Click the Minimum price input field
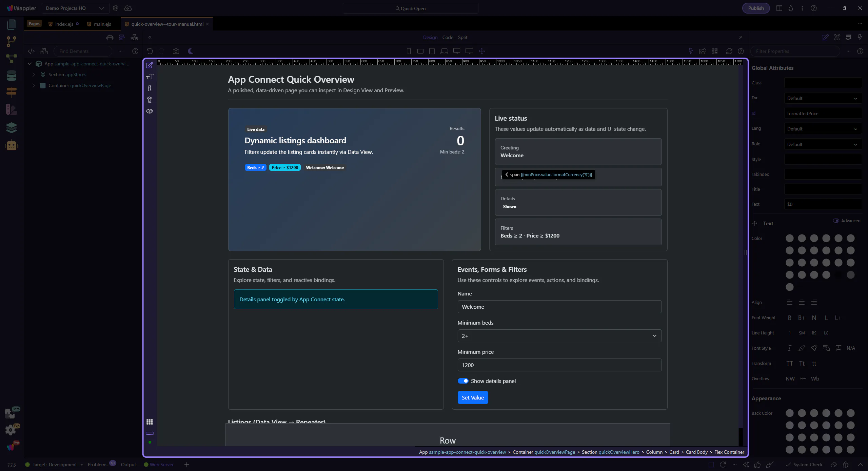The image size is (868, 471). pyautogui.click(x=559, y=365)
